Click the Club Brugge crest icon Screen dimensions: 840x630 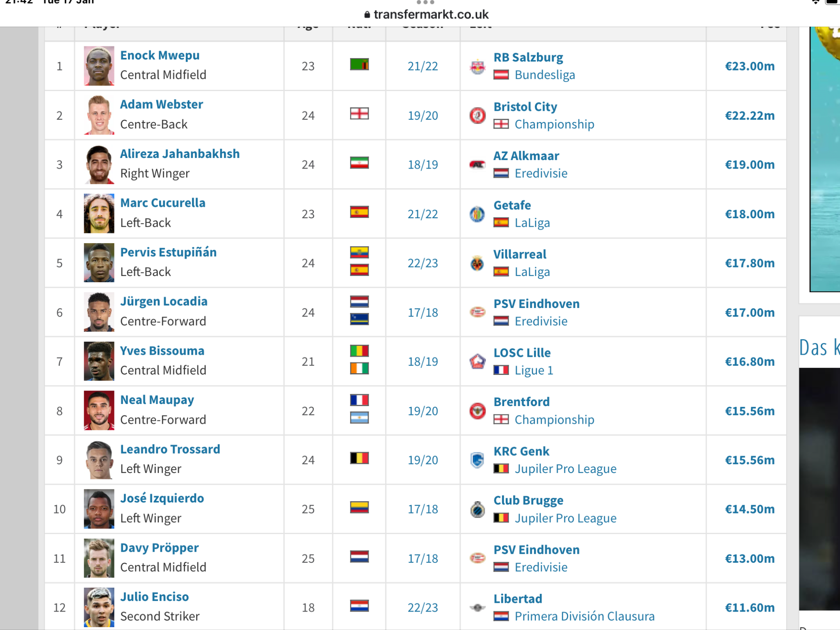point(477,509)
